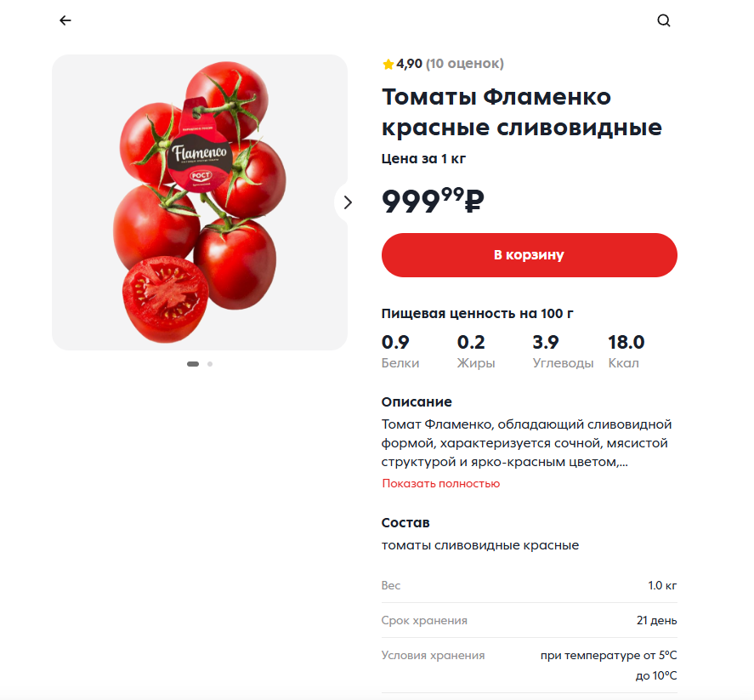Screen dimensions: 754x700
Task: Click the back arrow icon
Action: [65, 20]
